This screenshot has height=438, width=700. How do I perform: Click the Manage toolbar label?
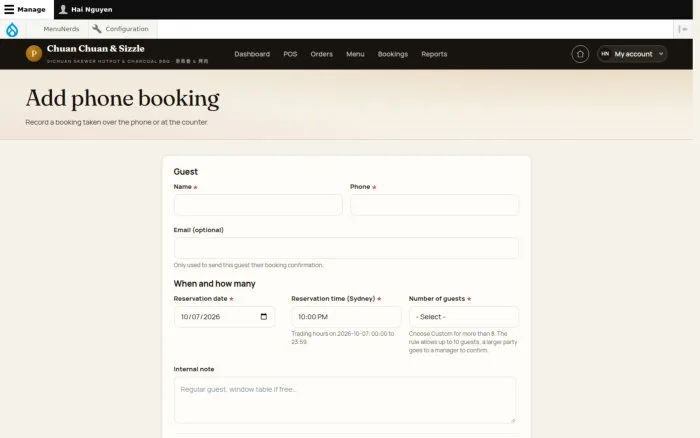click(x=31, y=9)
